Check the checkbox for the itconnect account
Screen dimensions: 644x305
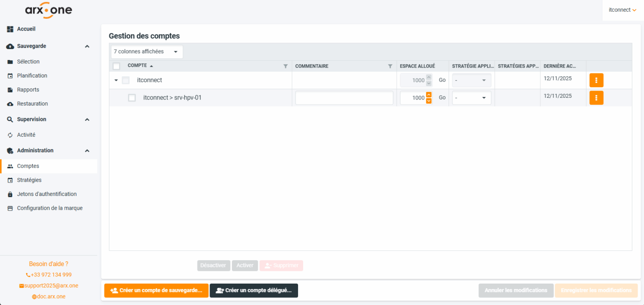(125, 80)
